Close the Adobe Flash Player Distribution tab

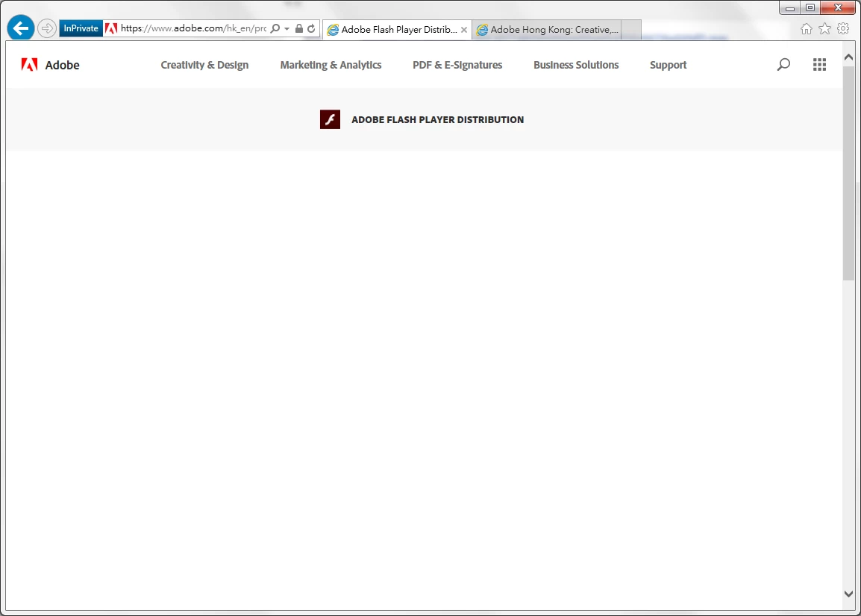point(464,30)
